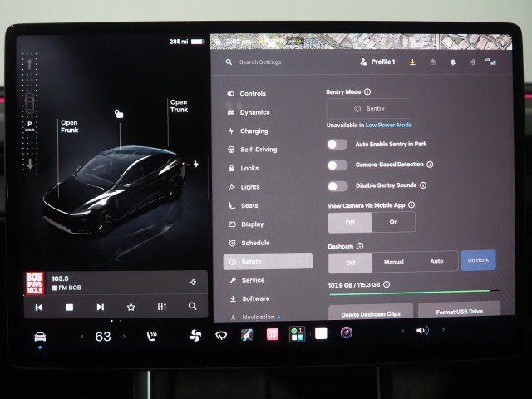532x399 pixels.
Task: Open the Lights settings section
Action: [244, 187]
